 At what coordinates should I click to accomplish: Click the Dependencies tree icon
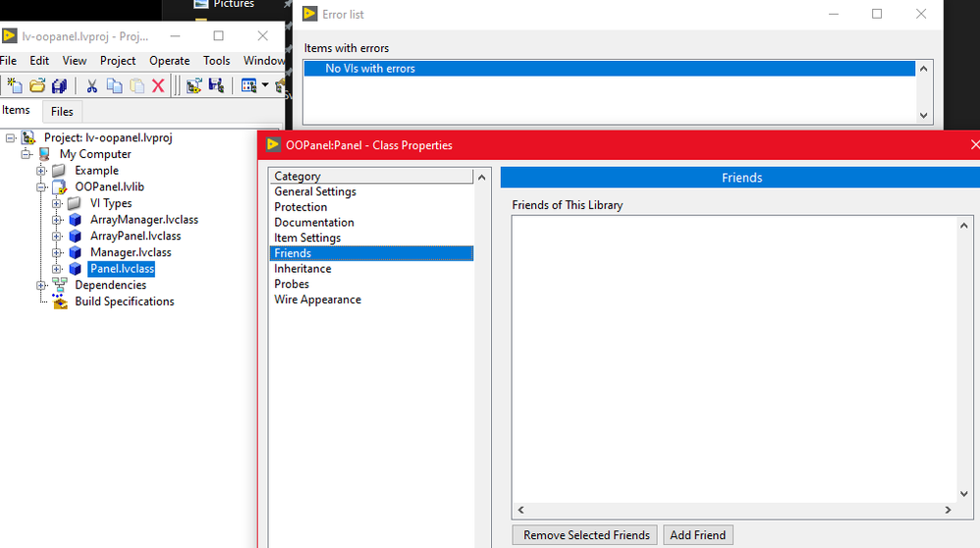pos(60,285)
